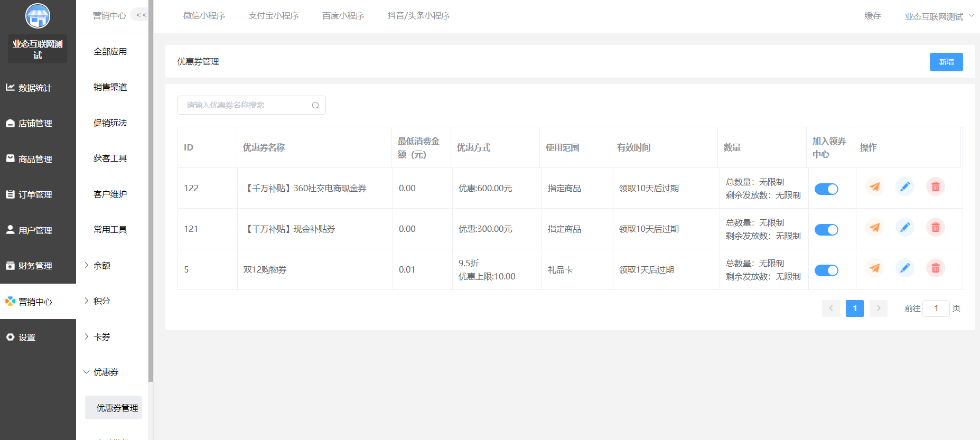Collapse the submenu with << button
980x440 pixels.
click(x=141, y=15)
